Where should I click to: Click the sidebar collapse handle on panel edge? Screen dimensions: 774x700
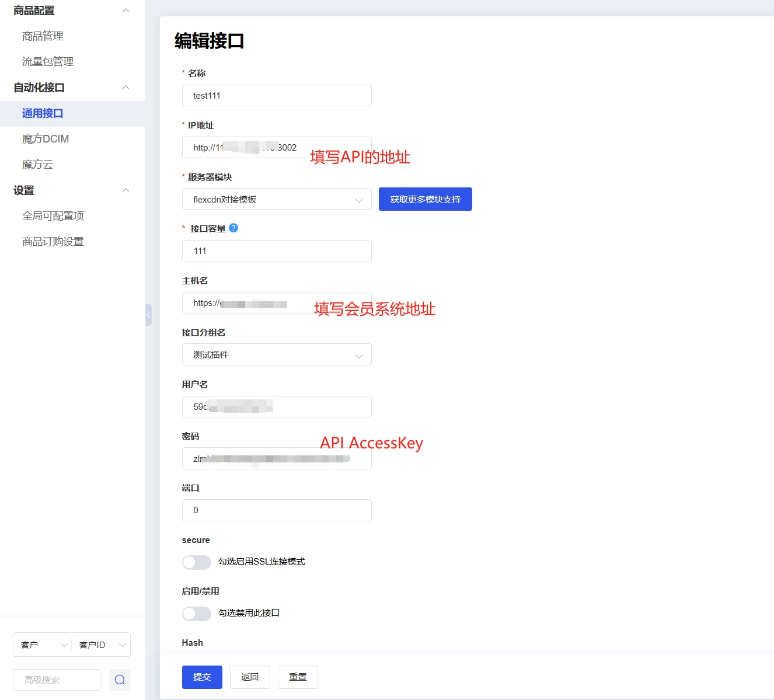[x=148, y=315]
